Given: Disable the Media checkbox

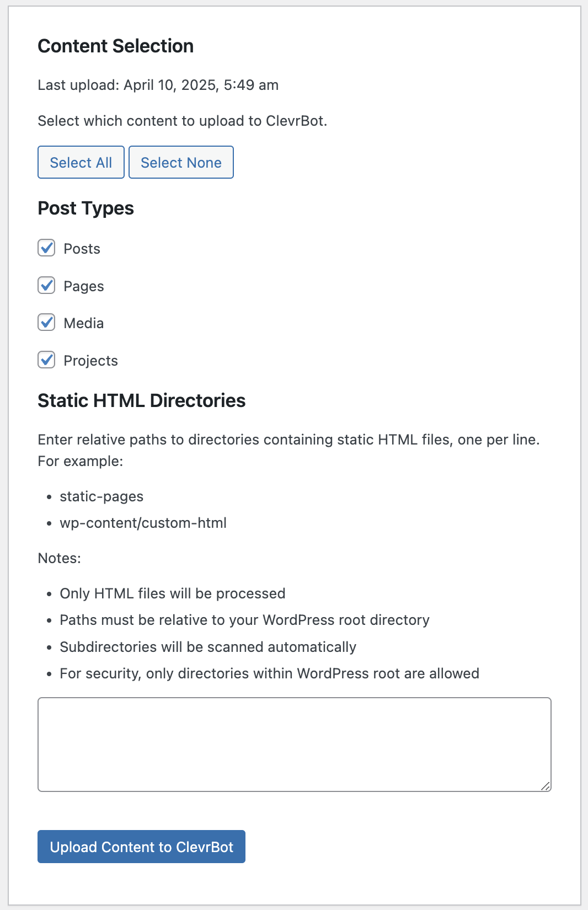Looking at the screenshot, I should coord(46,323).
